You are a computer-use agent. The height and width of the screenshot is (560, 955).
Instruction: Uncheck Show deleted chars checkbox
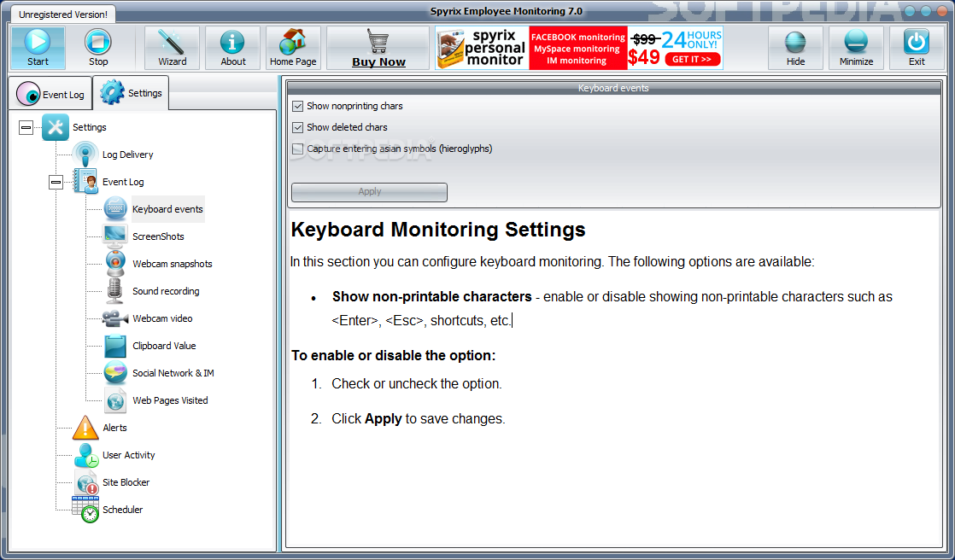point(298,127)
